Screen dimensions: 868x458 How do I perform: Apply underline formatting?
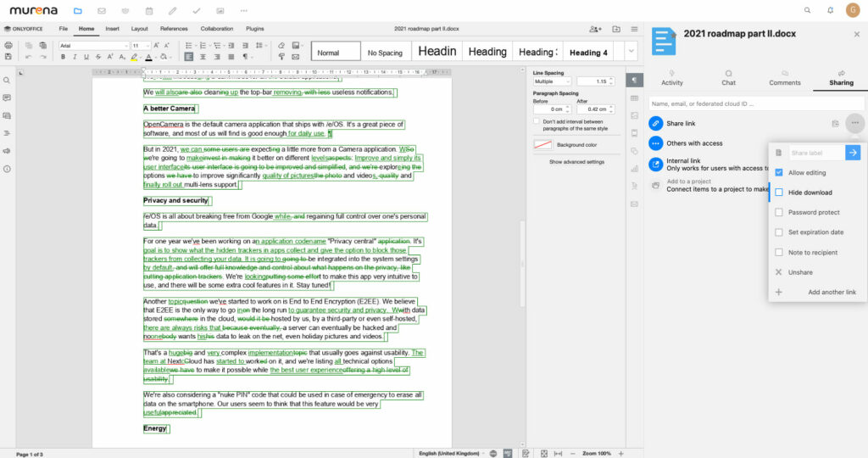tap(86, 57)
